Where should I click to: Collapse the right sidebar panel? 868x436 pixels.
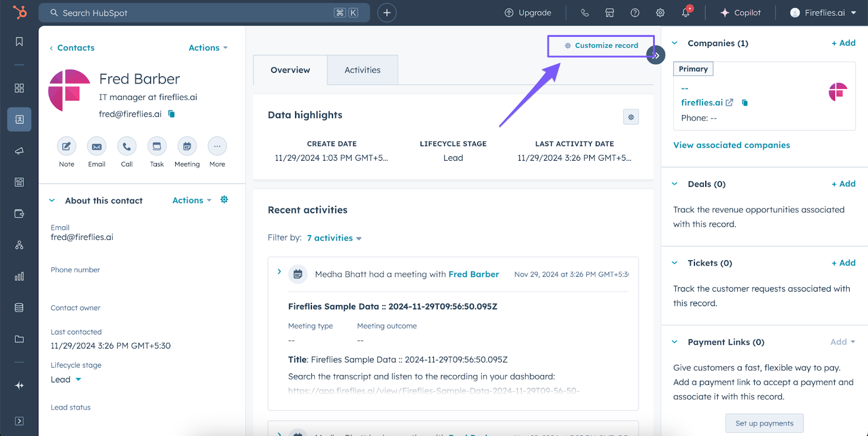point(656,55)
